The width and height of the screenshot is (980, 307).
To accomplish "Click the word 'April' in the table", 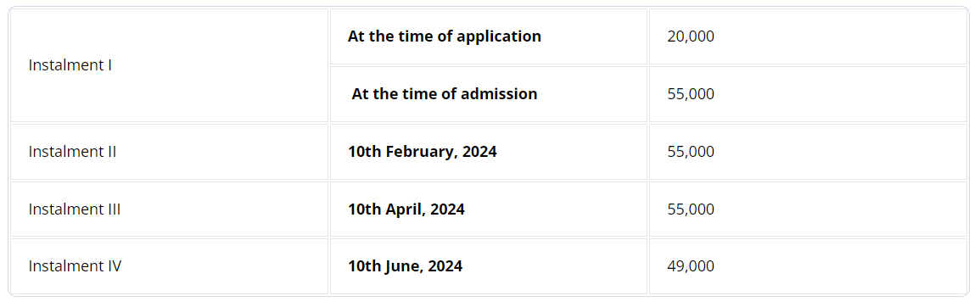I will [405, 209].
